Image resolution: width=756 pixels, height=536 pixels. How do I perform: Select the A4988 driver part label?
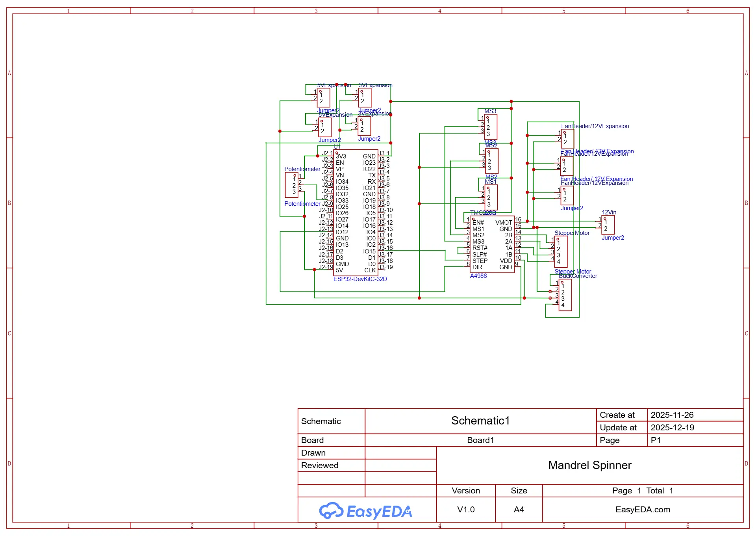point(478,276)
